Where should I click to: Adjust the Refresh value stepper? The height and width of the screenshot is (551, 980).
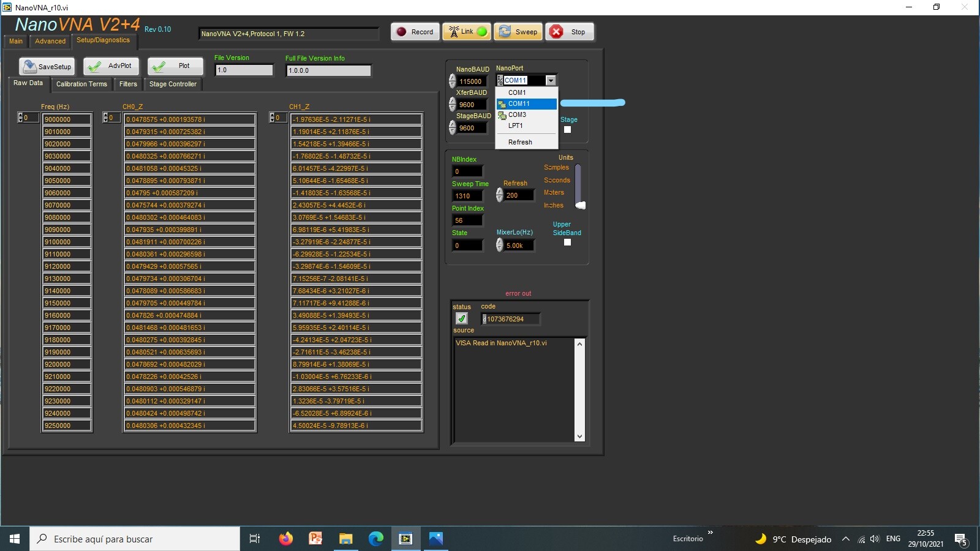[x=499, y=195]
